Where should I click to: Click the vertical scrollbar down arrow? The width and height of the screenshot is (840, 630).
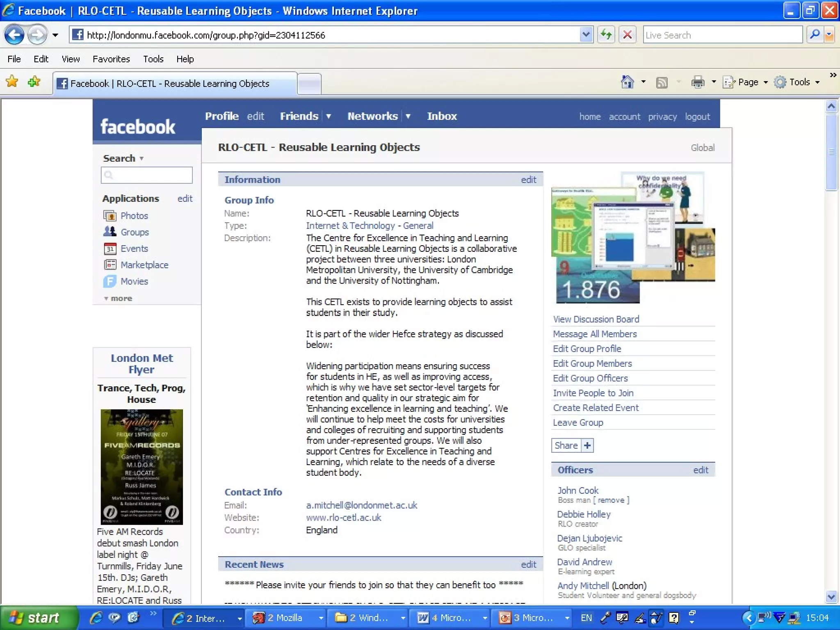click(x=831, y=597)
